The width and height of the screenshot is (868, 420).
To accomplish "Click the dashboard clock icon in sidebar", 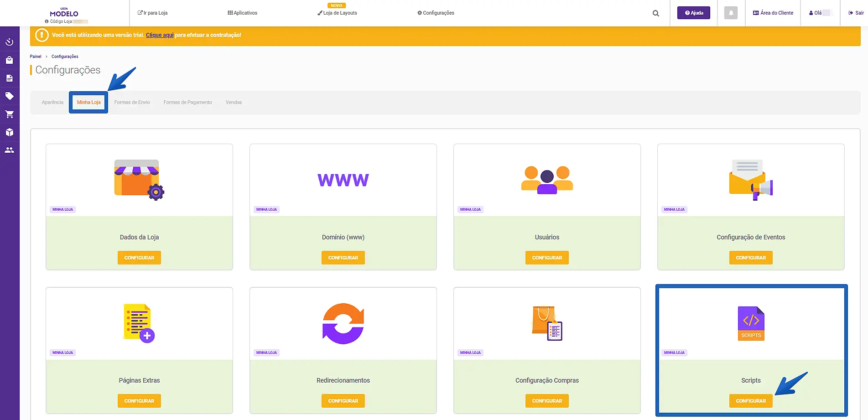I will [10, 42].
